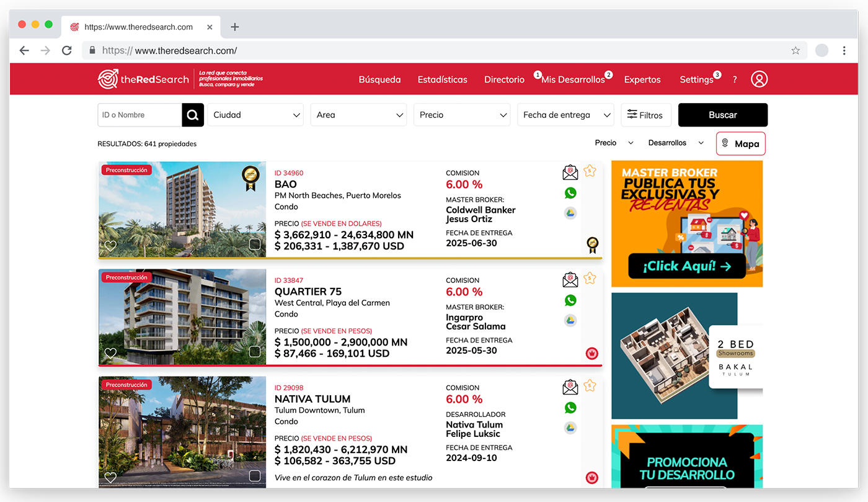Image resolution: width=868 pixels, height=502 pixels.
Task: Open WhatsApp contact for NATIVA TULUM
Action: tap(570, 408)
